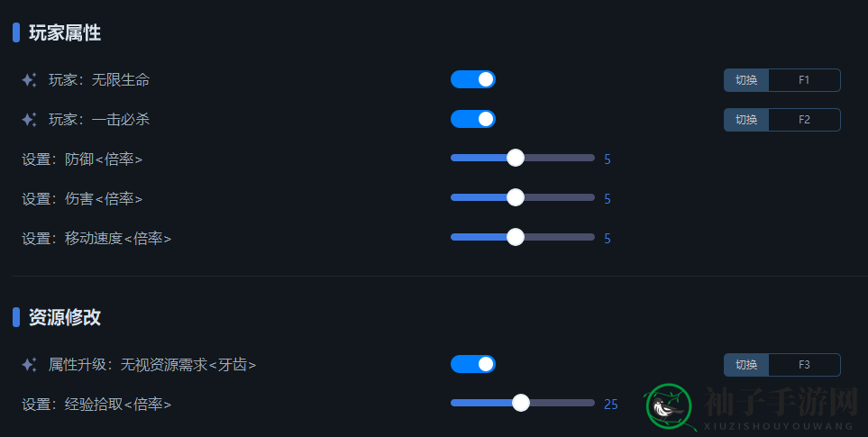The width and height of the screenshot is (868, 437).
Task: Select the F3 hotkey field
Action: coord(804,365)
